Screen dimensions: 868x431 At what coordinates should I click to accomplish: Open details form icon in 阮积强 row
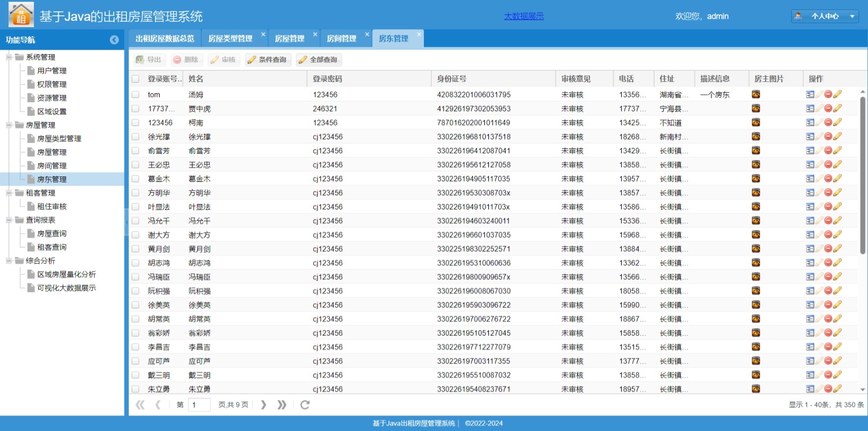(810, 291)
